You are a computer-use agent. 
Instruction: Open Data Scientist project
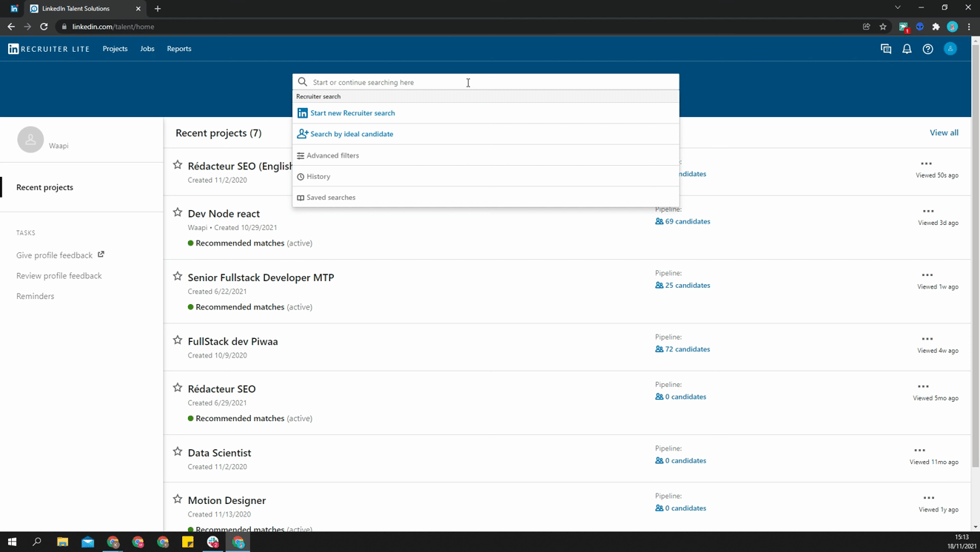(219, 453)
